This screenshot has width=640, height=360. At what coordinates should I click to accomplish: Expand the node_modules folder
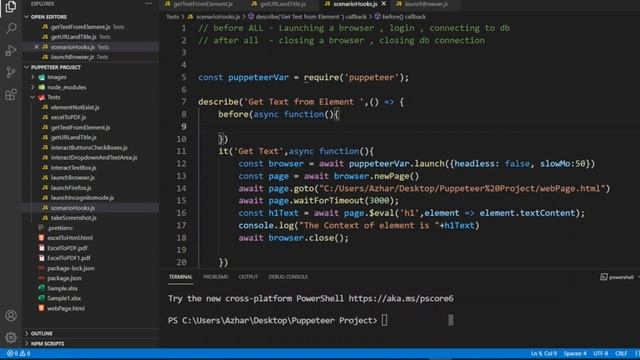click(66, 87)
